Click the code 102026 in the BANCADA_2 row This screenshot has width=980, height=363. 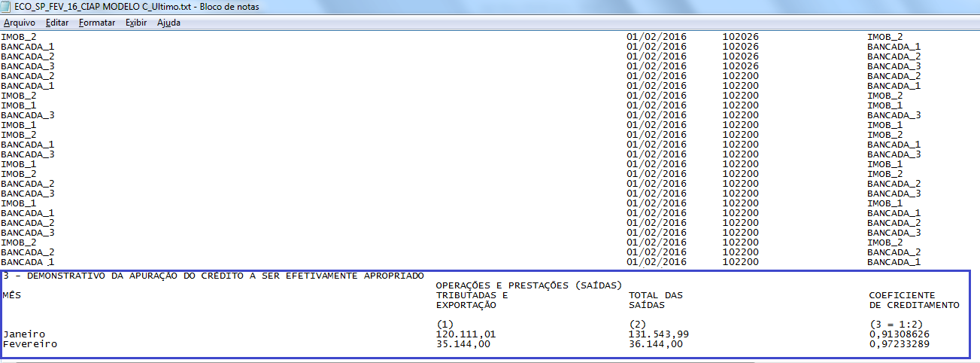click(x=741, y=56)
